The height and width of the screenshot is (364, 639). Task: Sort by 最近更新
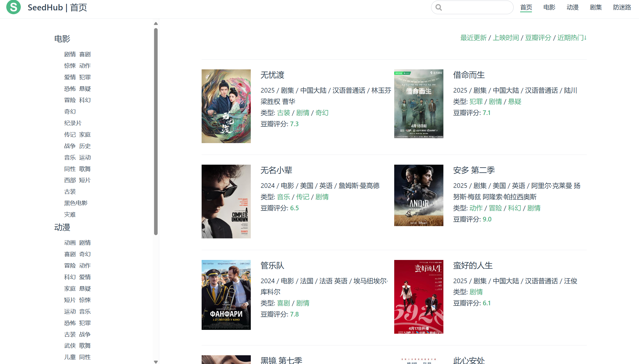[473, 38]
